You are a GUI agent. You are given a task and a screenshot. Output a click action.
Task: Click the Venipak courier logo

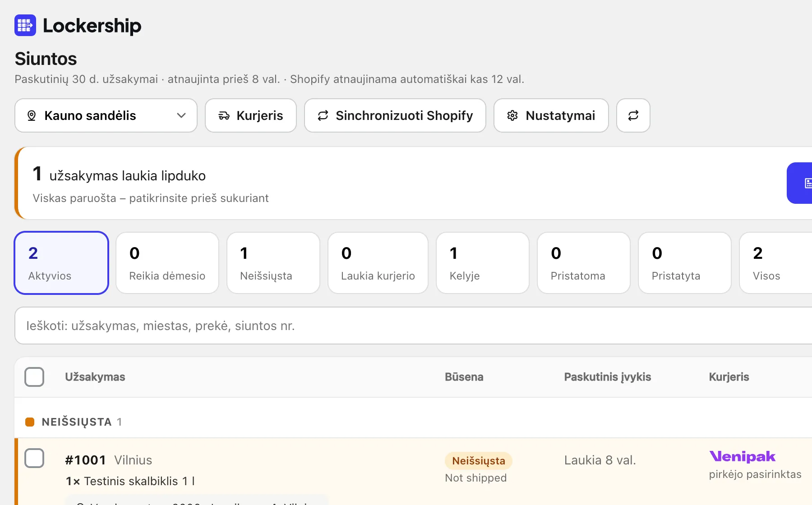(742, 456)
